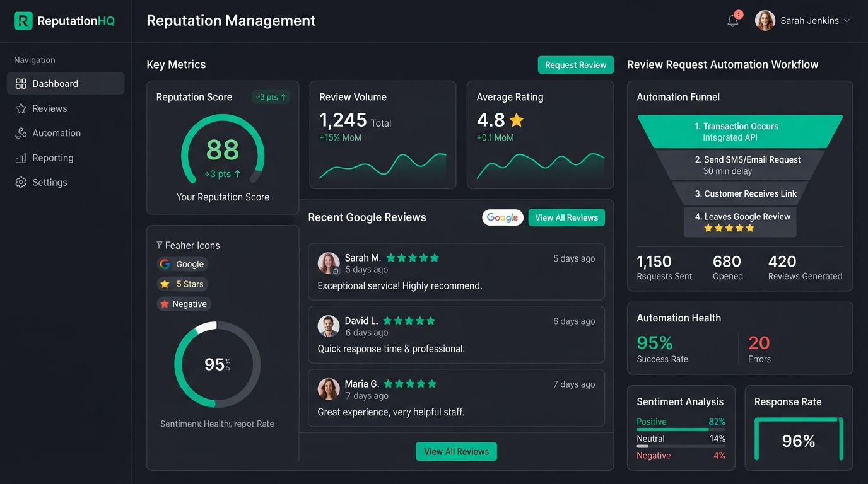Click the gold star next to 4.8 rating
The height and width of the screenshot is (484, 868).
click(517, 120)
